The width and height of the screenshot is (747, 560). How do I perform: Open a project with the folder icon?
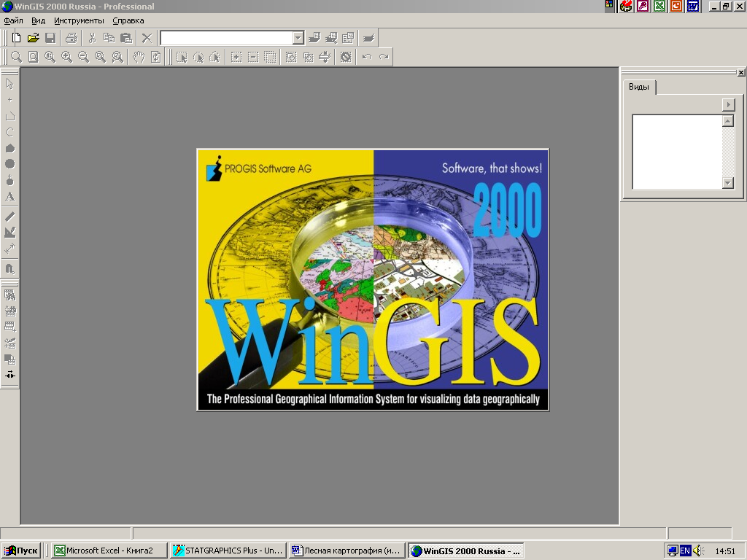(33, 38)
